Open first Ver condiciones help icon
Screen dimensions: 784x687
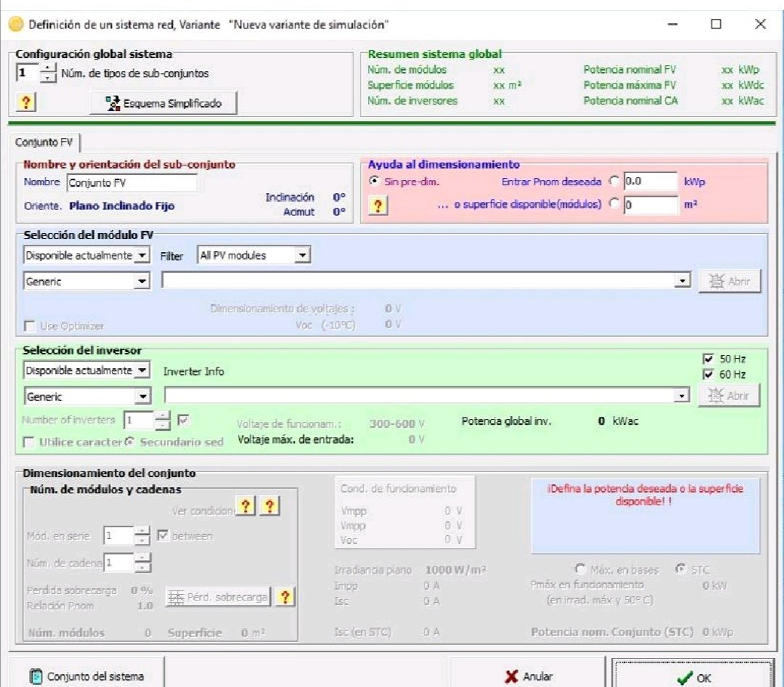point(245,506)
